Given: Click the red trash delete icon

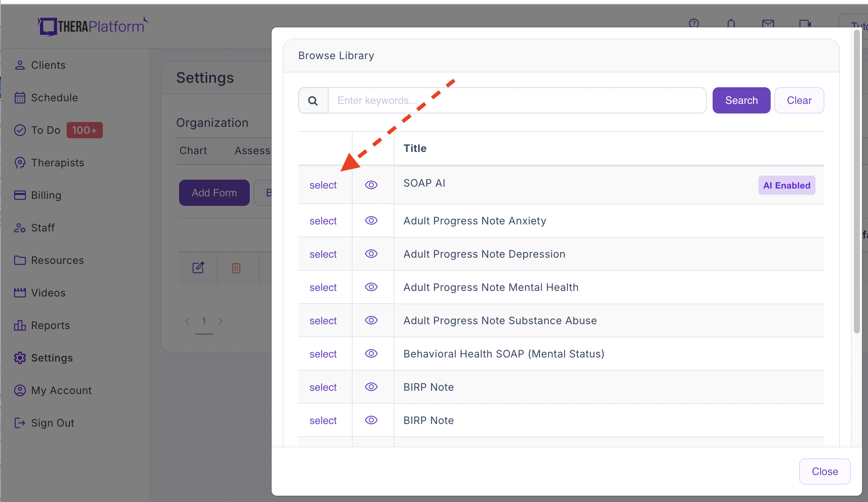Looking at the screenshot, I should point(236,268).
